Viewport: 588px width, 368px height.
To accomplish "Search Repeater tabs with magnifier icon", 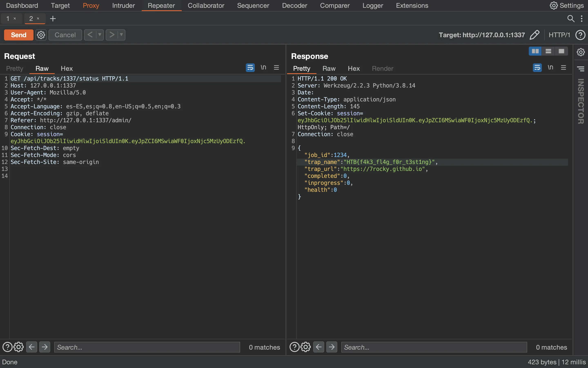I will pos(571,18).
